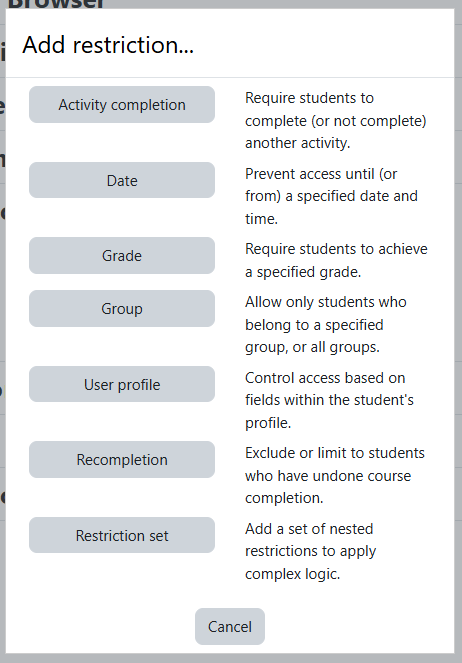Click the 'Require students to' first description line
Screen dimensions: 462x663
coord(309,98)
